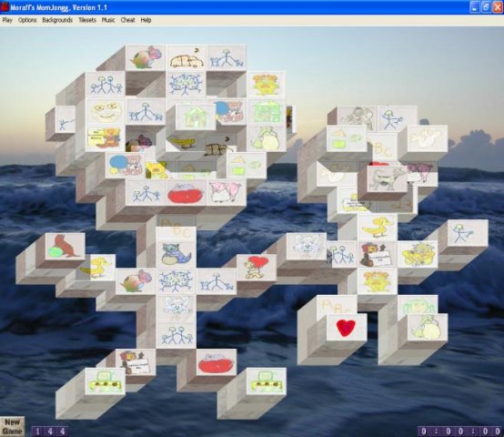Select the red pillow tile at bottom
The width and height of the screenshot is (504, 437).
click(217, 362)
